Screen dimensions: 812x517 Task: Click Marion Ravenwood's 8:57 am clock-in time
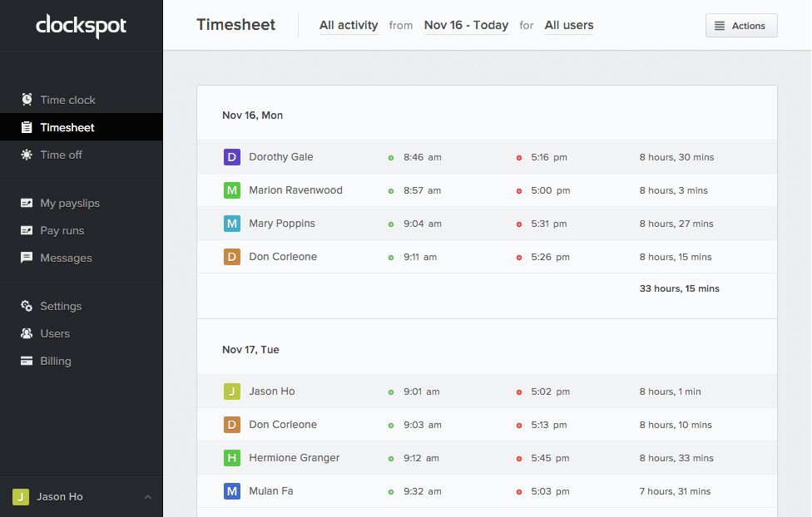click(x=422, y=190)
